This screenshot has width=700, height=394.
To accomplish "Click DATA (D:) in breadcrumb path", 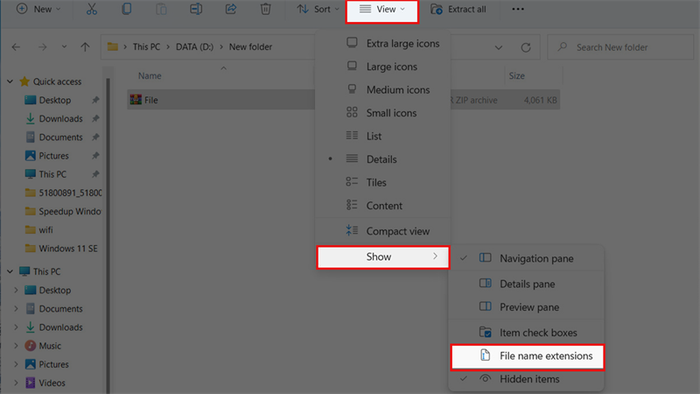I will [x=195, y=47].
